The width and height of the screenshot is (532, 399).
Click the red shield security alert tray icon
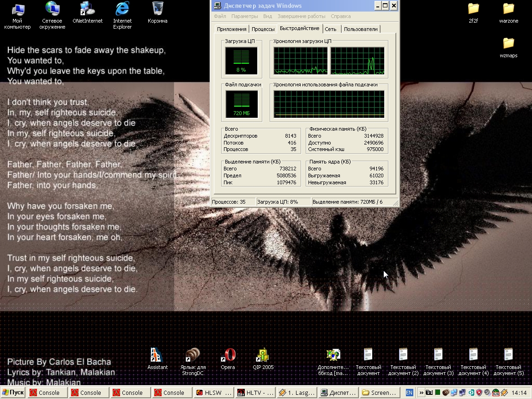479,393
